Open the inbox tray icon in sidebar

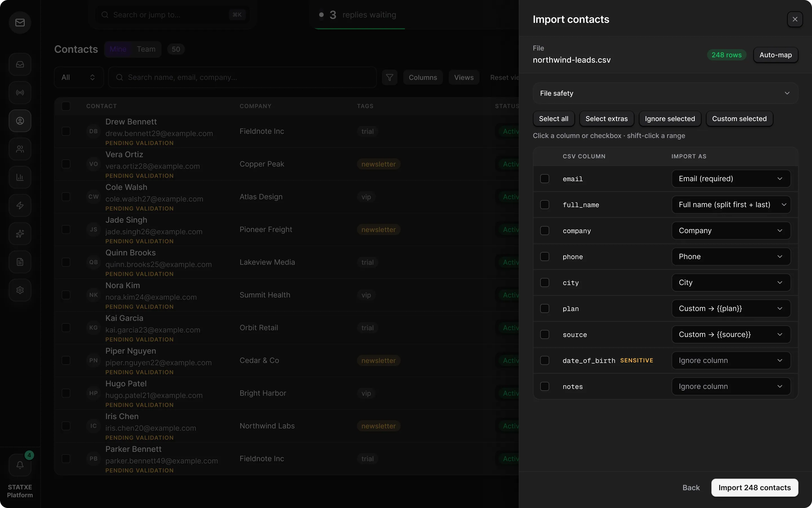pos(20,64)
